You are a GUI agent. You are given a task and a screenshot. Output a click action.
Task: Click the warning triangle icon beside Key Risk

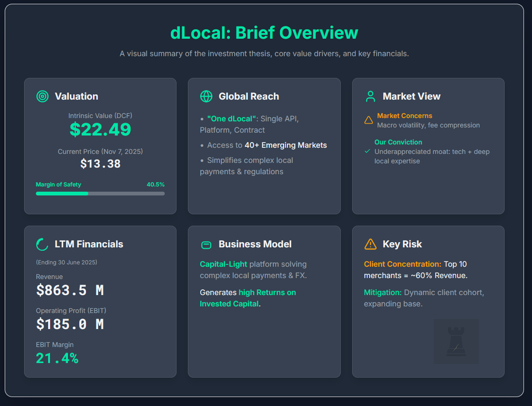coord(371,244)
